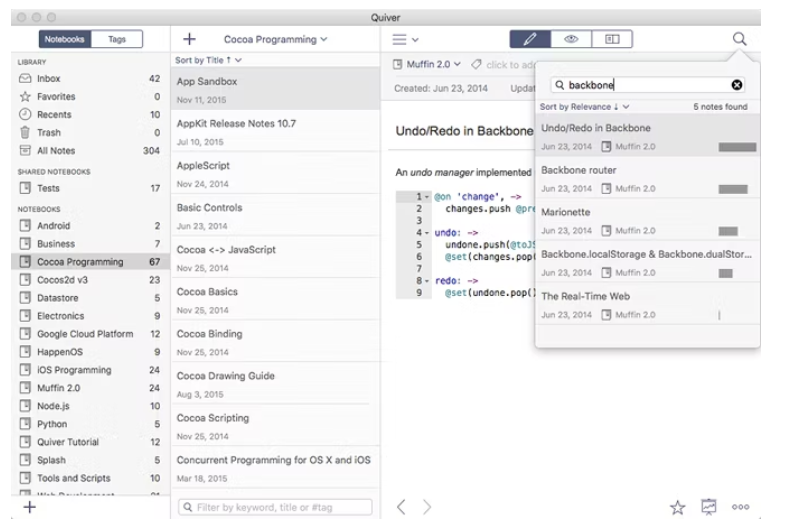Viewport: 794px width, 530px height.
Task: Open the Business notebook
Action: click(90, 243)
